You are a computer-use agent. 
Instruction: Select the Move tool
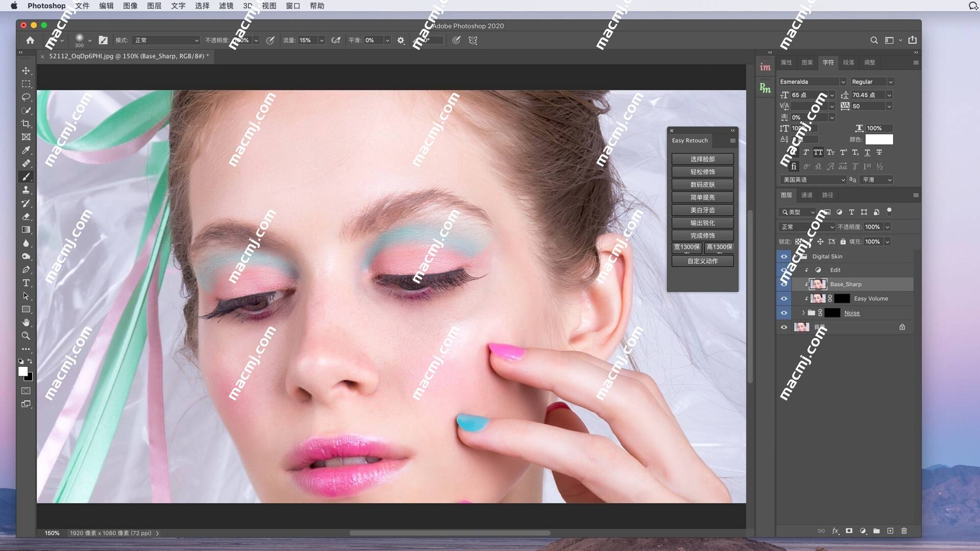pyautogui.click(x=26, y=70)
